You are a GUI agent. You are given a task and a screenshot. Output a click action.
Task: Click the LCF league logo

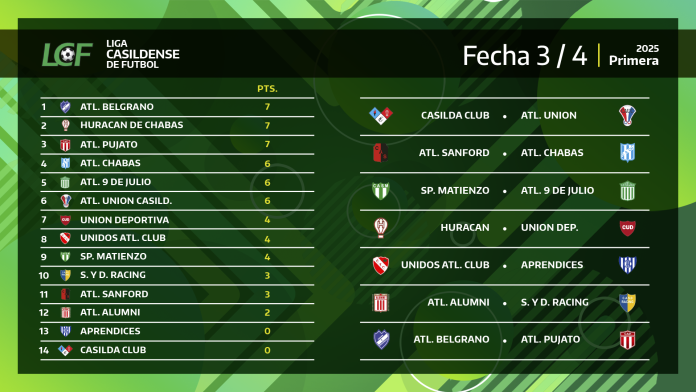point(67,55)
